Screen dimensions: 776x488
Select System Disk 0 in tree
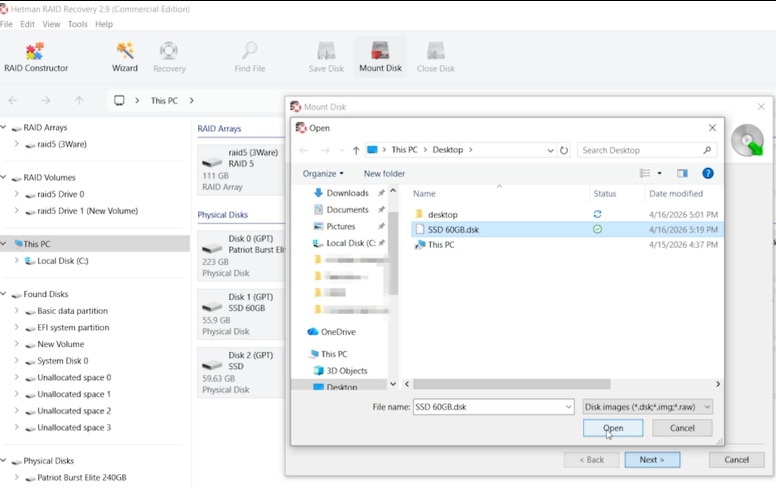63,361
